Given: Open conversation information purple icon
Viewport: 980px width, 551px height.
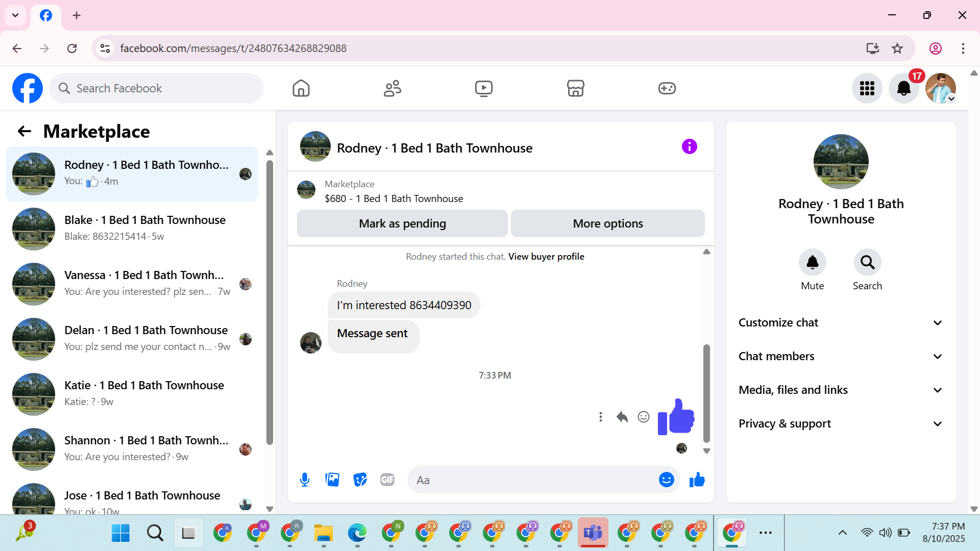Looking at the screenshot, I should coord(689,147).
